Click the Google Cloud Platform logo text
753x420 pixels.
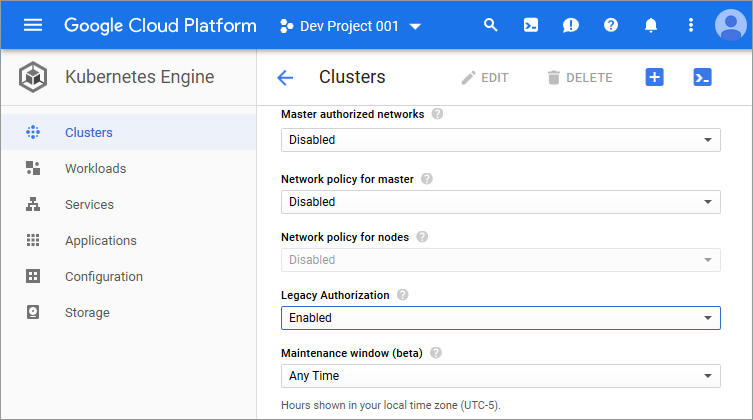160,25
